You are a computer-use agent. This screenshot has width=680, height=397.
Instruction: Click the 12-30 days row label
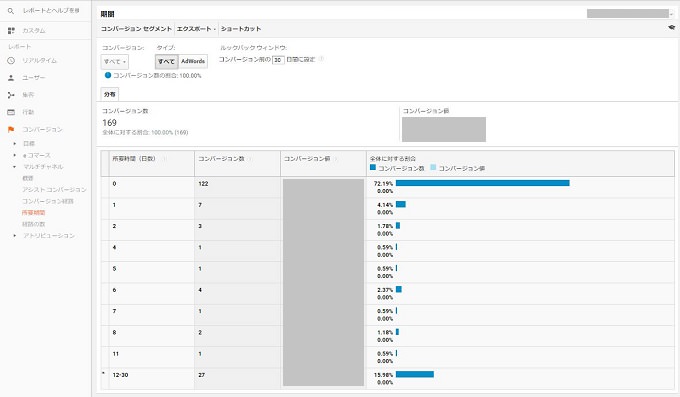tap(120, 375)
